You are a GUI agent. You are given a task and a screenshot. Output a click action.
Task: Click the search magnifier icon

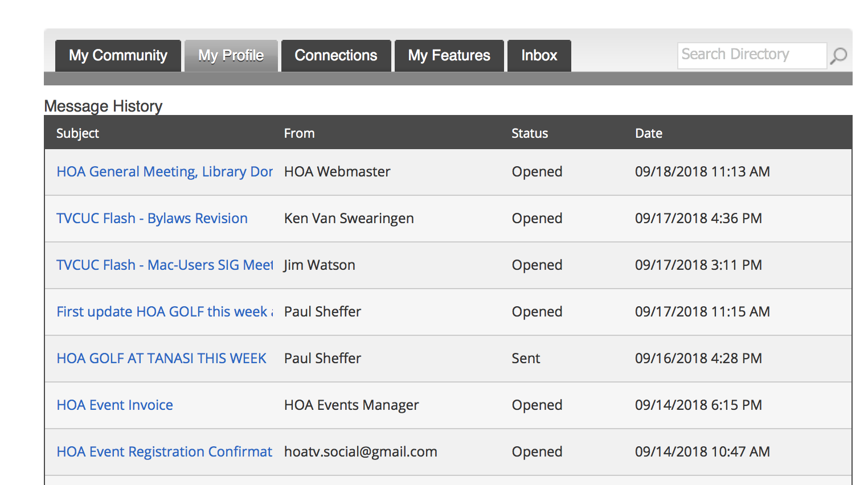pos(838,56)
